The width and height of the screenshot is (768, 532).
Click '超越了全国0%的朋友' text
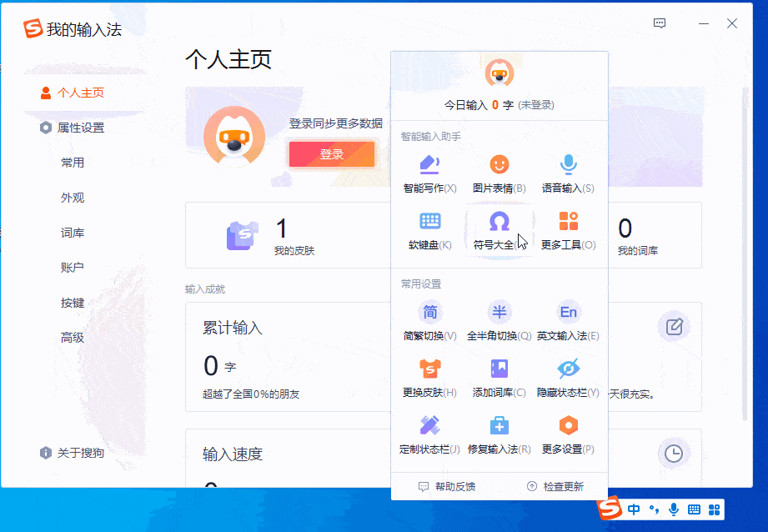click(x=251, y=394)
